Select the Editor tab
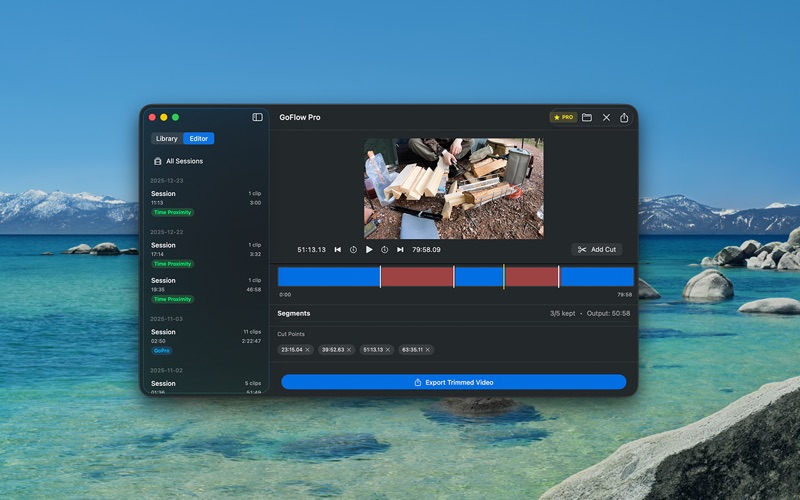This screenshot has height=500, width=800. click(198, 139)
